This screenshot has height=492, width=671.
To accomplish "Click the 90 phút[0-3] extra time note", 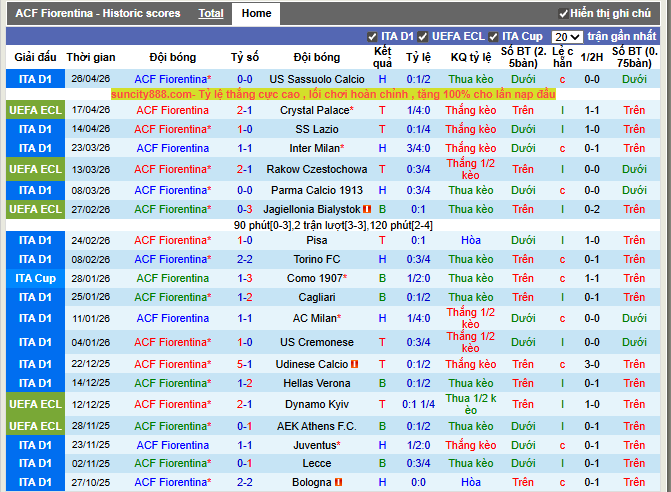I will point(333,225).
